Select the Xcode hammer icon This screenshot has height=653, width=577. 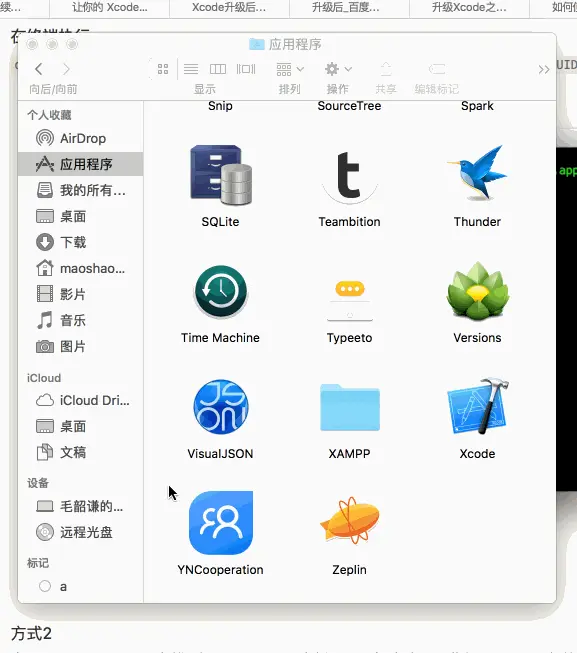click(x=478, y=406)
